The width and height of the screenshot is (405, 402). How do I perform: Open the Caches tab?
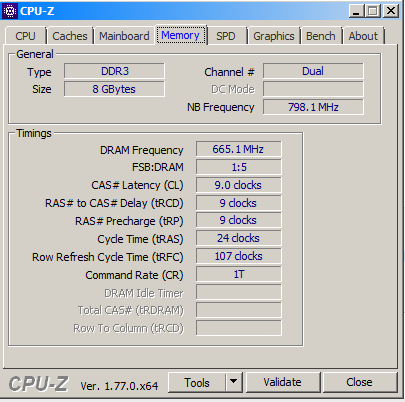(70, 36)
